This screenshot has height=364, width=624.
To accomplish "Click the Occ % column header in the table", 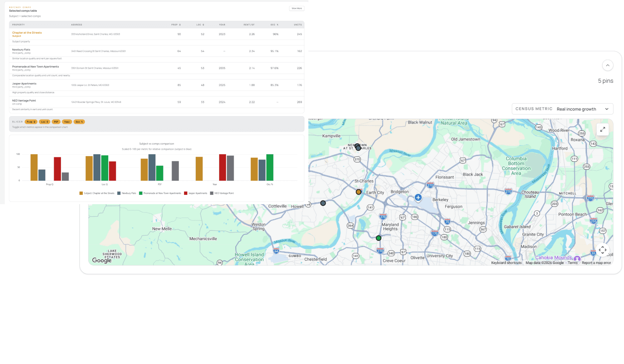I will (274, 25).
